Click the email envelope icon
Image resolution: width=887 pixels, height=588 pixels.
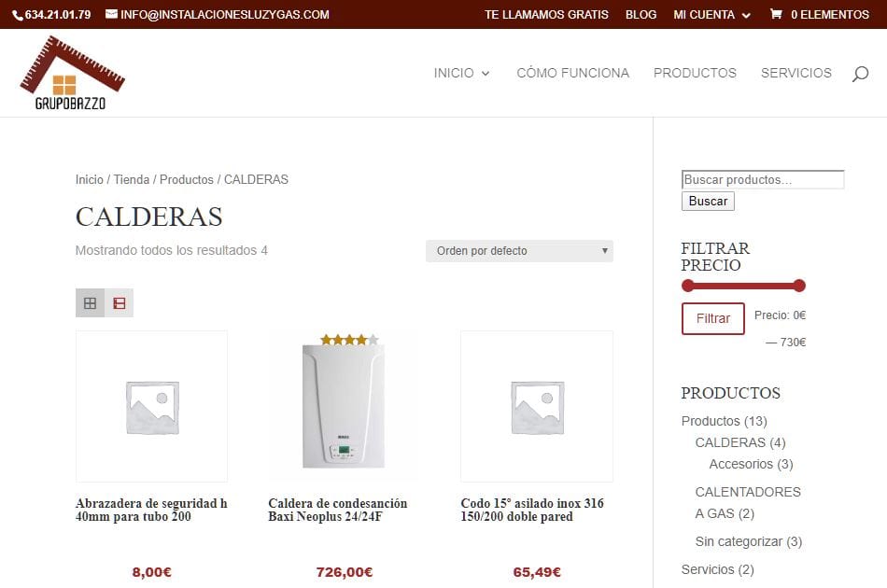[x=111, y=14]
